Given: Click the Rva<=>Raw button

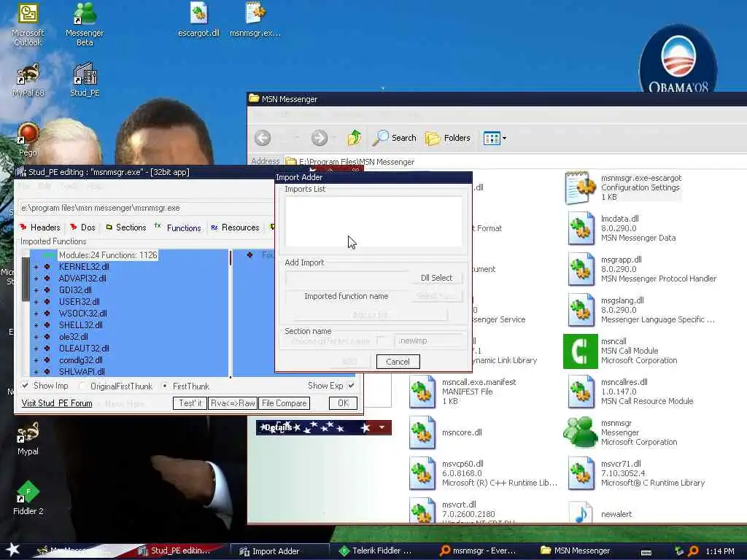Looking at the screenshot, I should click(x=233, y=403).
